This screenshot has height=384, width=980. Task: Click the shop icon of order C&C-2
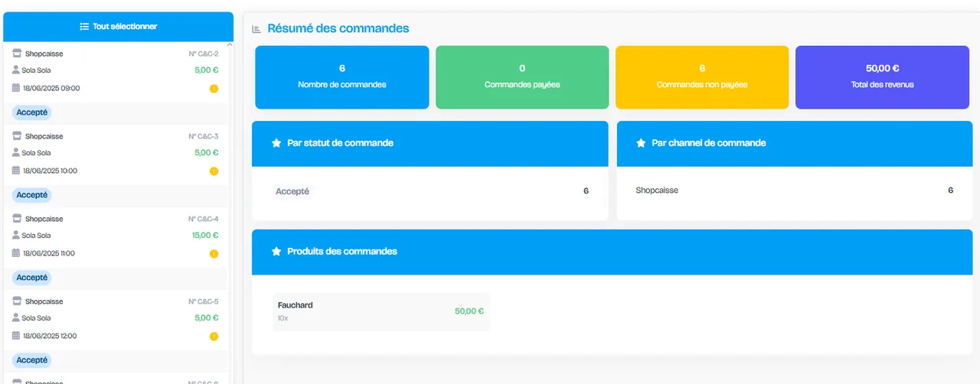pos(17,54)
